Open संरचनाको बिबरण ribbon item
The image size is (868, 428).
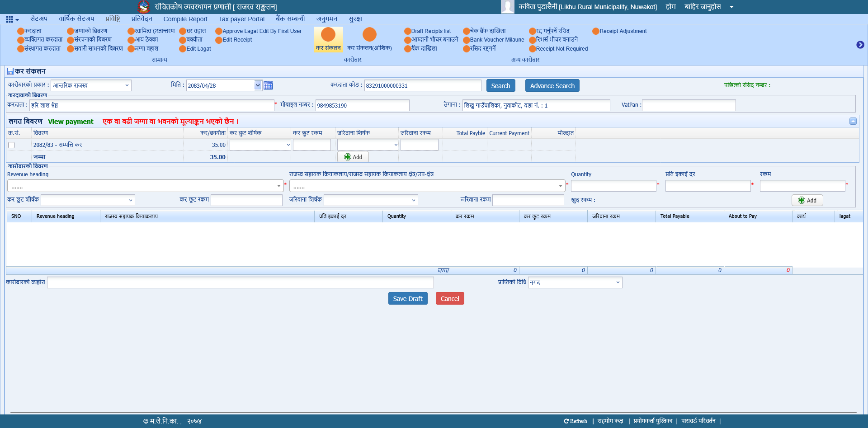[90, 40]
